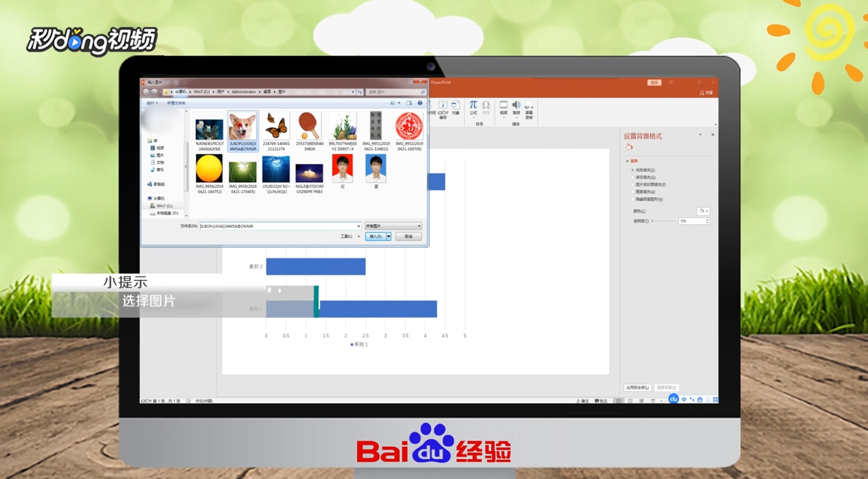868x479 pixels.
Task: Select 本地磁盘 (D:) drive in sidebar
Action: [164, 213]
